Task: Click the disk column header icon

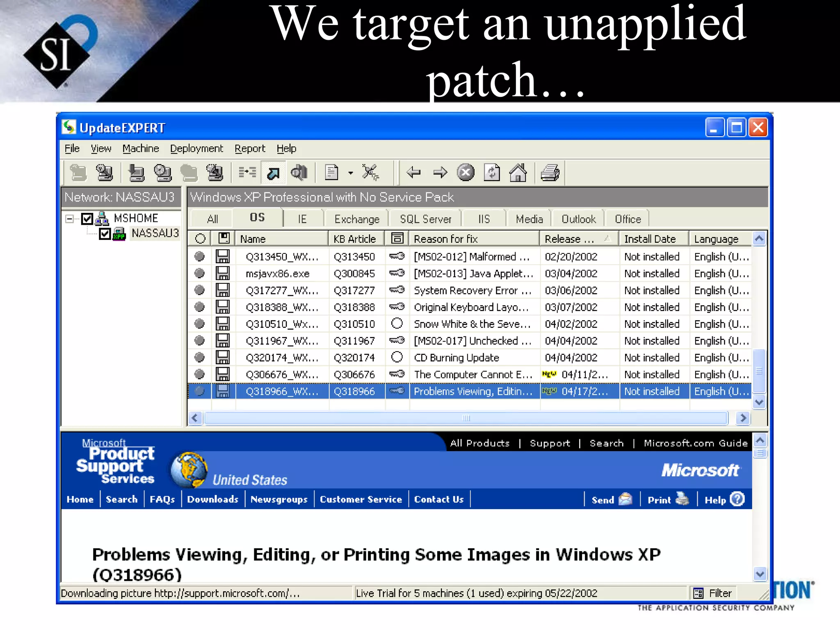Action: (224, 238)
